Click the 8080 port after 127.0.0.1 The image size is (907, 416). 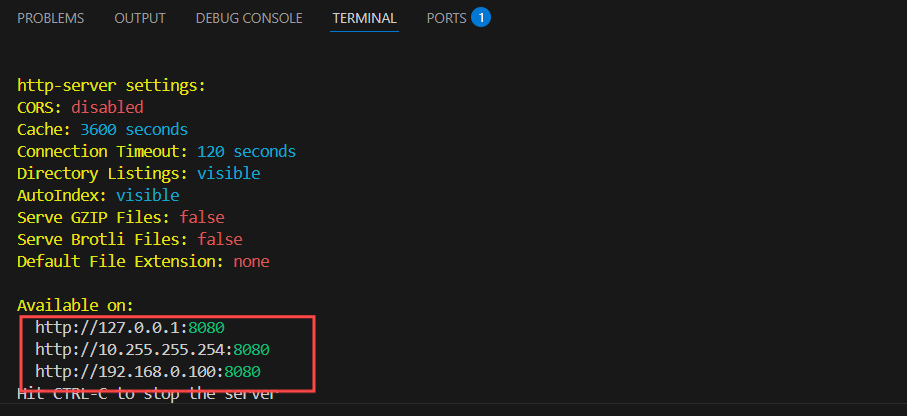click(x=207, y=328)
